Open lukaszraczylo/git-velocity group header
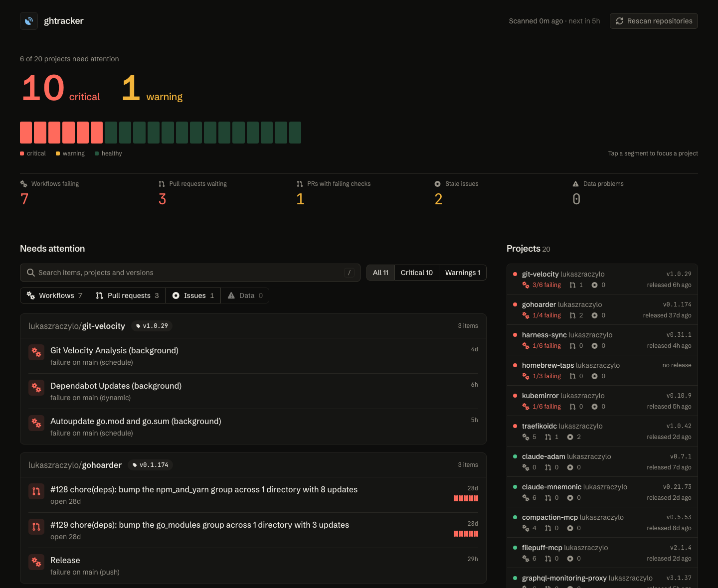 [253, 326]
